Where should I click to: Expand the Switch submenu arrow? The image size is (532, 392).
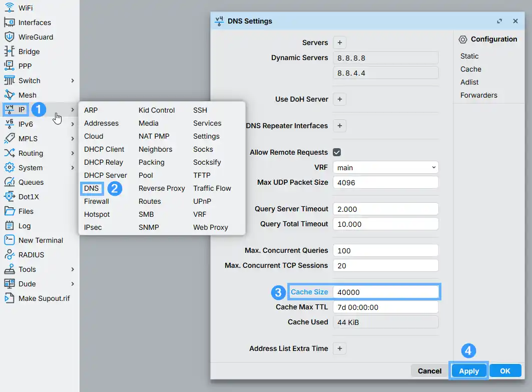click(72, 81)
